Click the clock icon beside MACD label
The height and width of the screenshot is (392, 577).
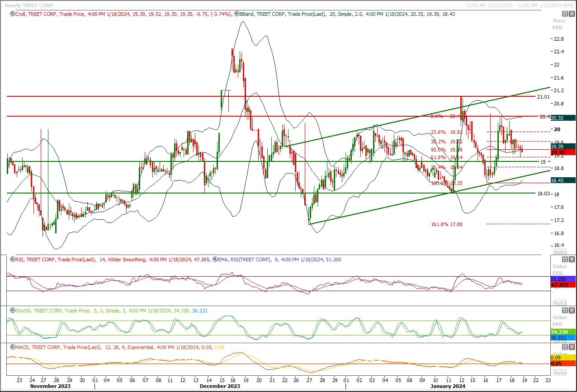tap(11, 347)
